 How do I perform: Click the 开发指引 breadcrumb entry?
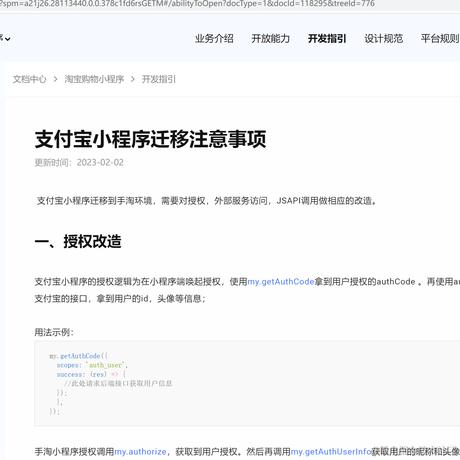click(159, 79)
